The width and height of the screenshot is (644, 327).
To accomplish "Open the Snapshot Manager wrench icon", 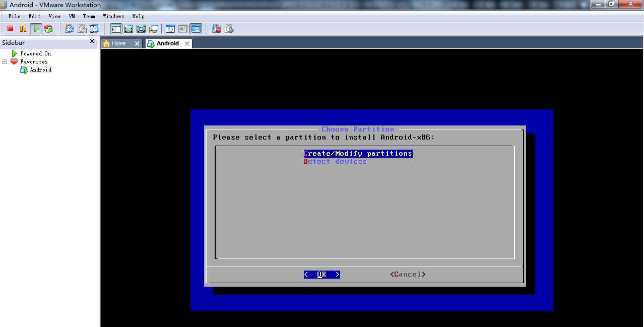I will pyautogui.click(x=94, y=29).
